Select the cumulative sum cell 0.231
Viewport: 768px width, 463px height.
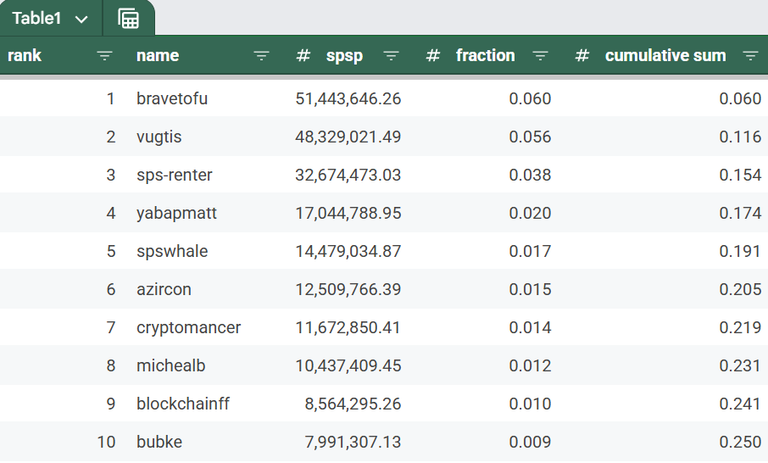pyautogui.click(x=740, y=366)
